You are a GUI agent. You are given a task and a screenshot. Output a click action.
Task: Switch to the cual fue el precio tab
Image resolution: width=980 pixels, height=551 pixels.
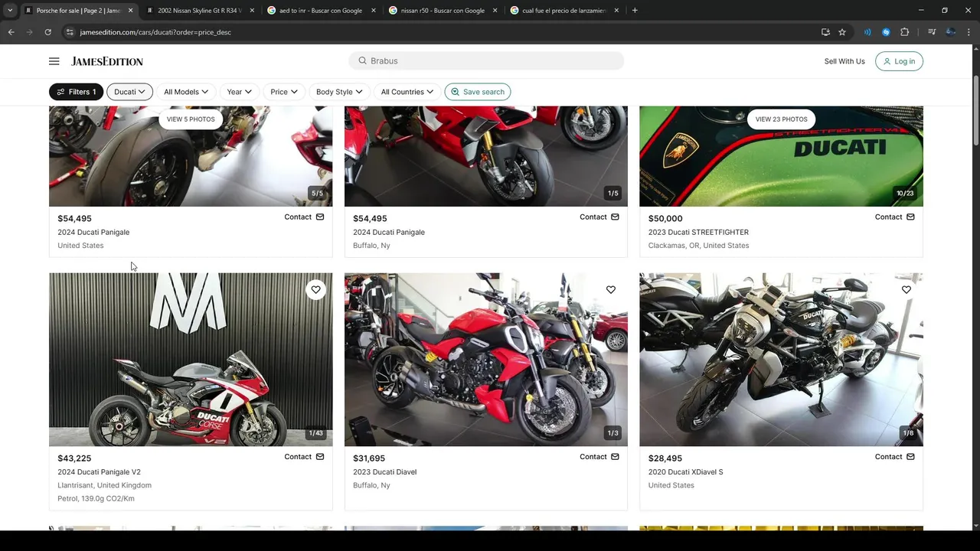coord(564,11)
